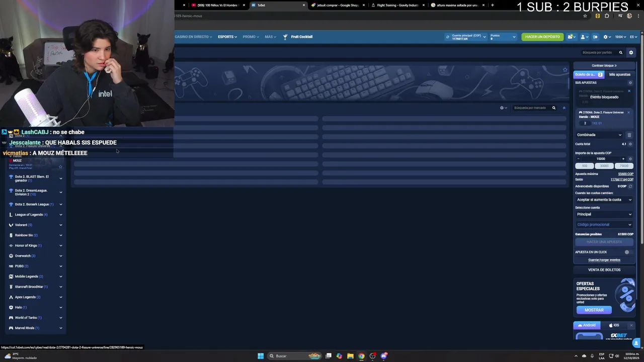Screen dimensions: 644x362
Task: Click the PUBG icon in sidebar
Action: 11,266
